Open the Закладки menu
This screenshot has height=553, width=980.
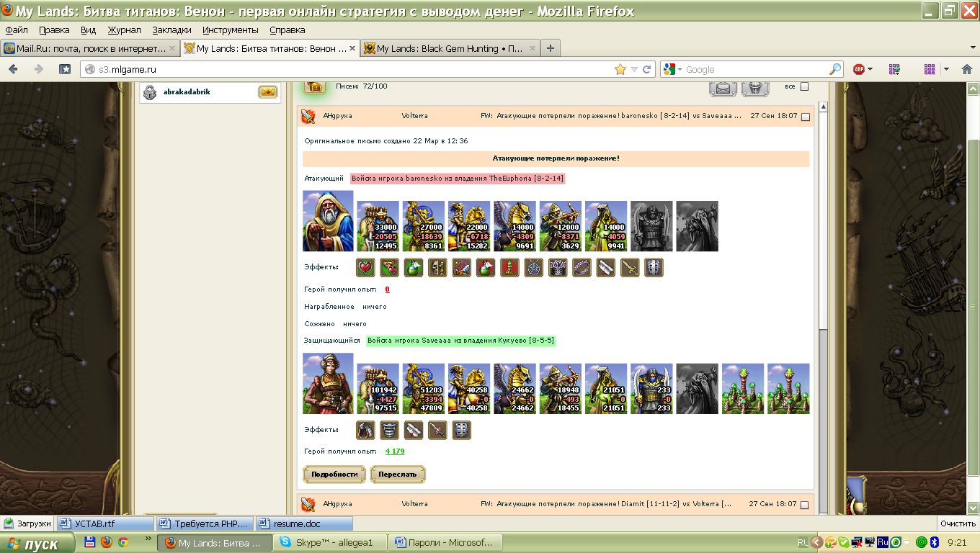[x=171, y=30]
